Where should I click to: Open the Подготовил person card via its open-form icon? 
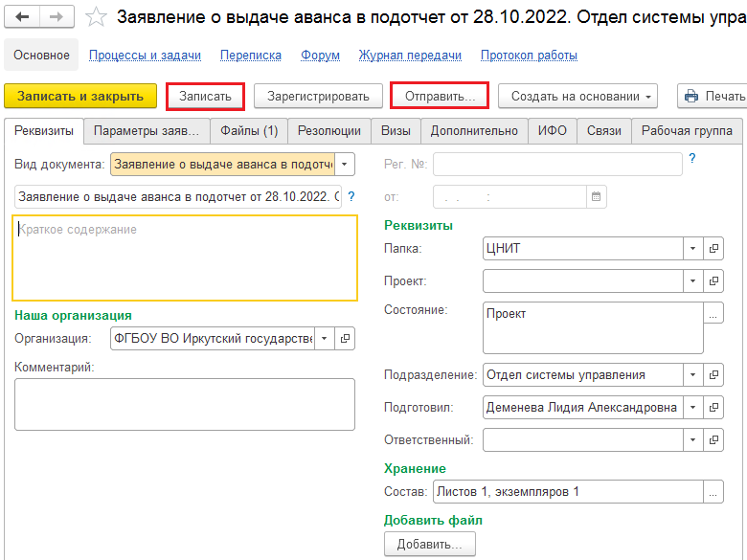click(713, 407)
